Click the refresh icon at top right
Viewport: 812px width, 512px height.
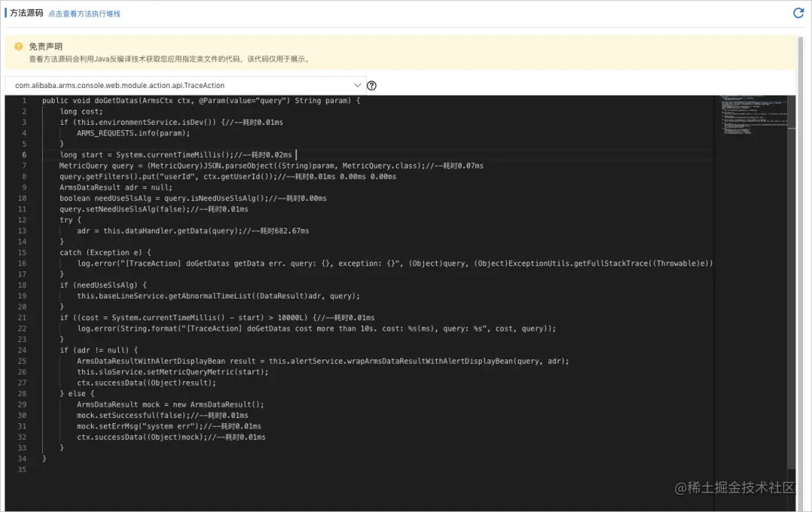click(798, 13)
